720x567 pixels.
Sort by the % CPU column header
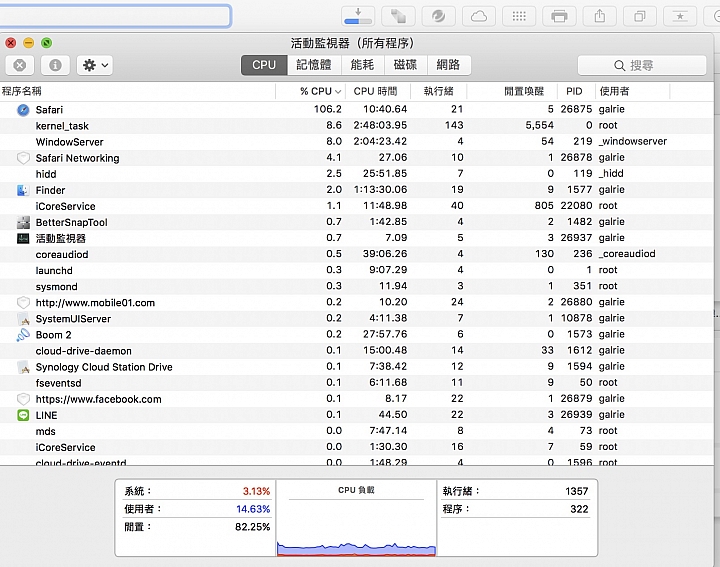coord(311,91)
